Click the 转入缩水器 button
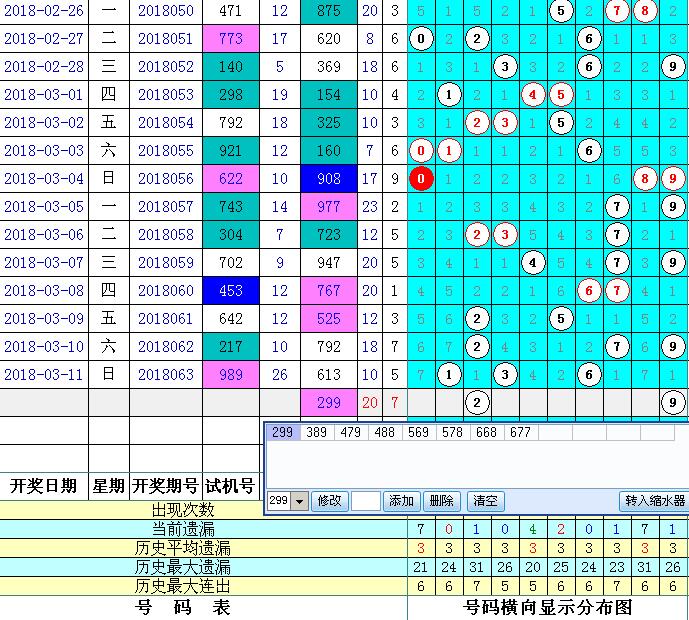Viewport: 689px width, 620px height. 654,501
